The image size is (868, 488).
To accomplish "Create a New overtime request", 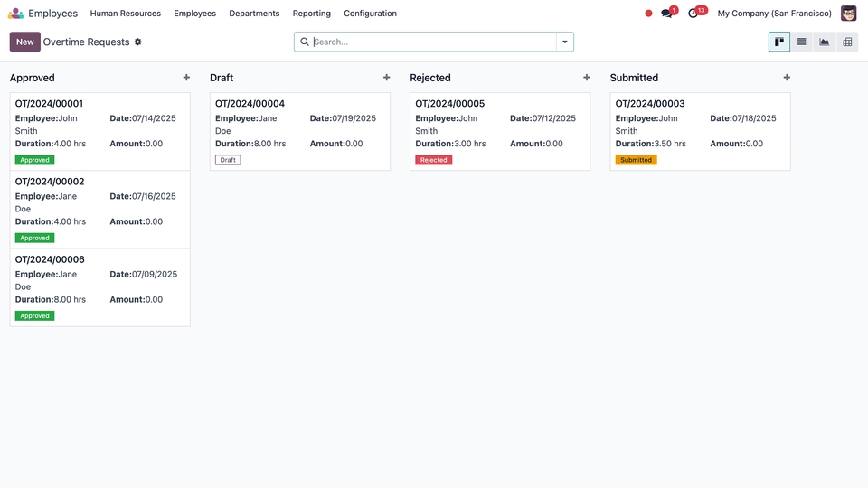I will tap(25, 42).
